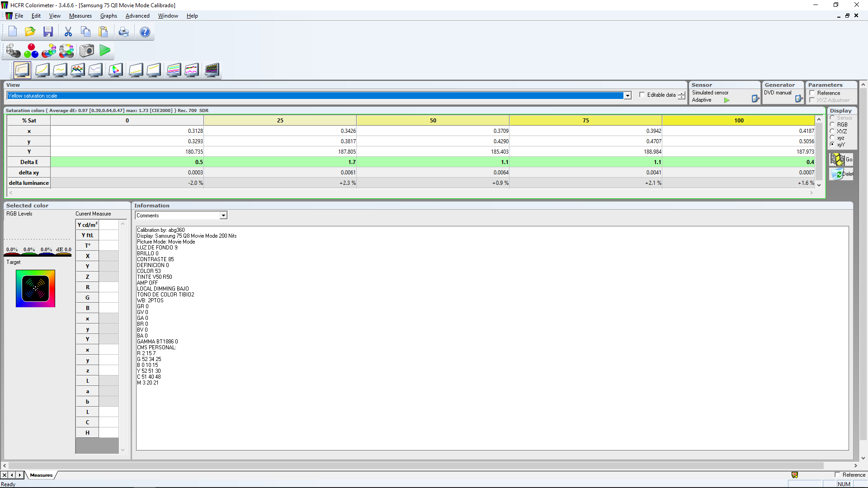Select the XYZ display radio button

pyautogui.click(x=832, y=131)
